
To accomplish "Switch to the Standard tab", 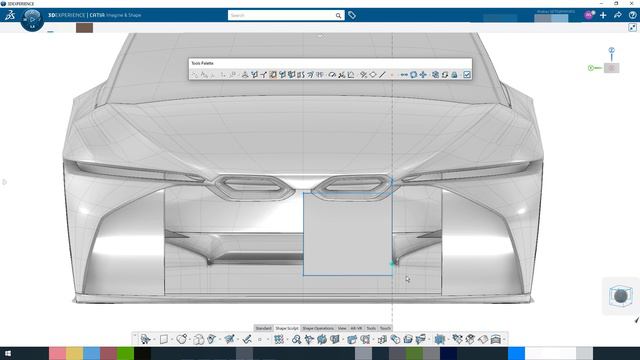I will coord(263,328).
